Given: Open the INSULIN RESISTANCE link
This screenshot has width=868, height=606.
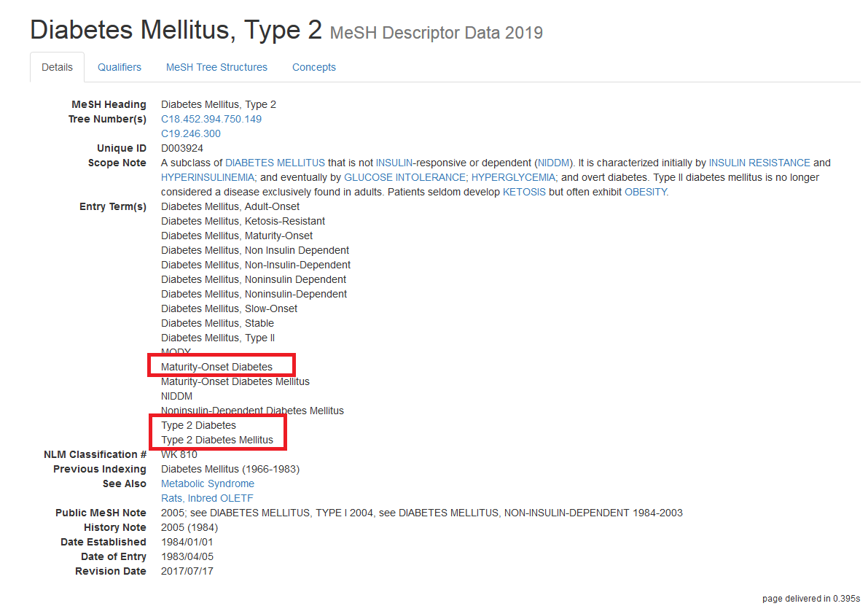Looking at the screenshot, I should point(759,163).
